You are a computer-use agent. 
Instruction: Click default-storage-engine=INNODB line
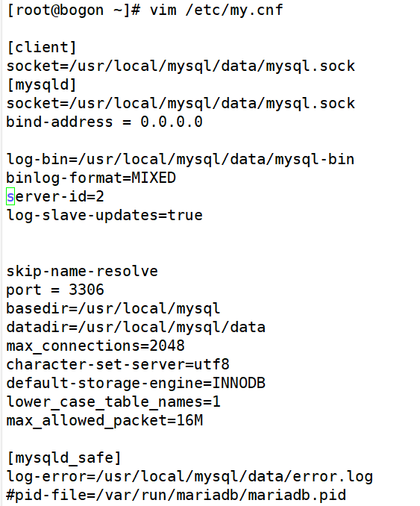click(x=136, y=384)
